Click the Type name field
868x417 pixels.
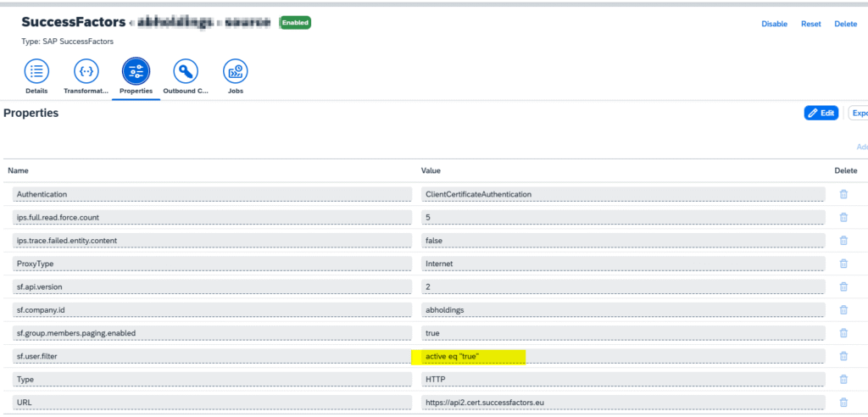click(x=212, y=380)
